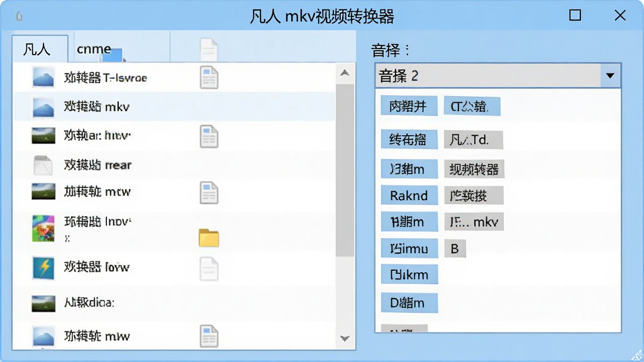Click the blank page icon in the lovw row
This screenshot has height=362, width=644.
click(209, 269)
